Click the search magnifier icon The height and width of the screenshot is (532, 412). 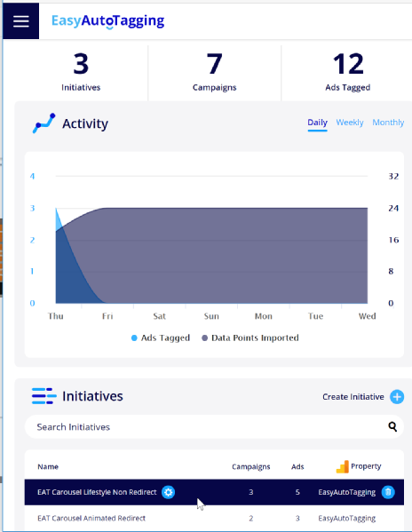[392, 426]
